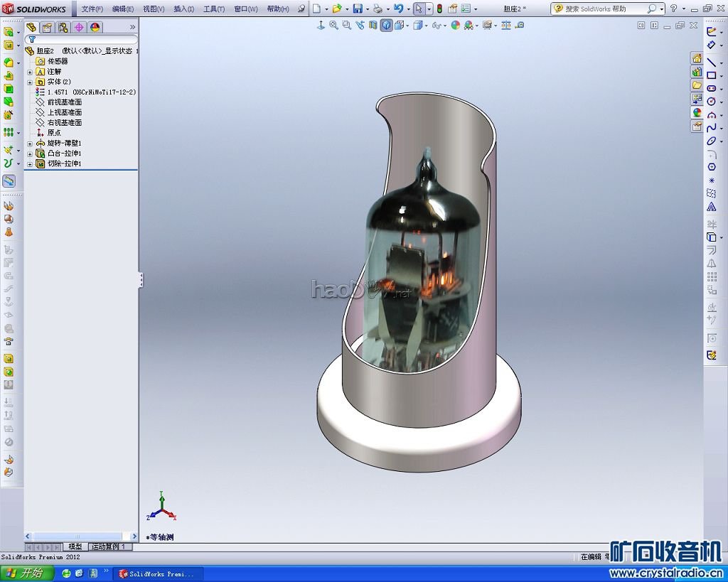Open the PropertyManager tab icon
The height and width of the screenshot is (582, 728).
pyautogui.click(x=47, y=27)
